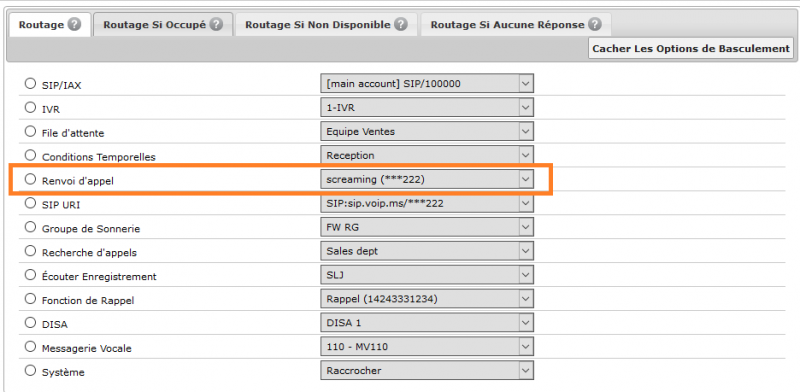Image resolution: width=800 pixels, height=392 pixels.
Task: Open help icon next to Routage tab
Action: click(74, 24)
